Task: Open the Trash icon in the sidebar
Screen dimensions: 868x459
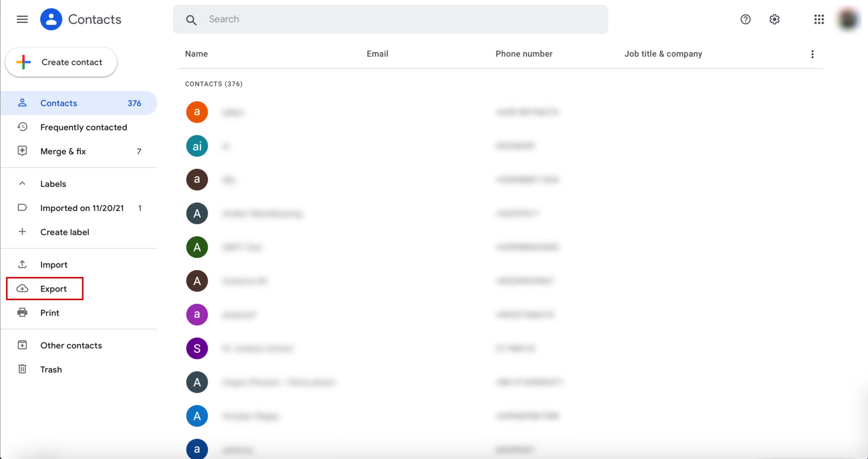Action: (22, 369)
